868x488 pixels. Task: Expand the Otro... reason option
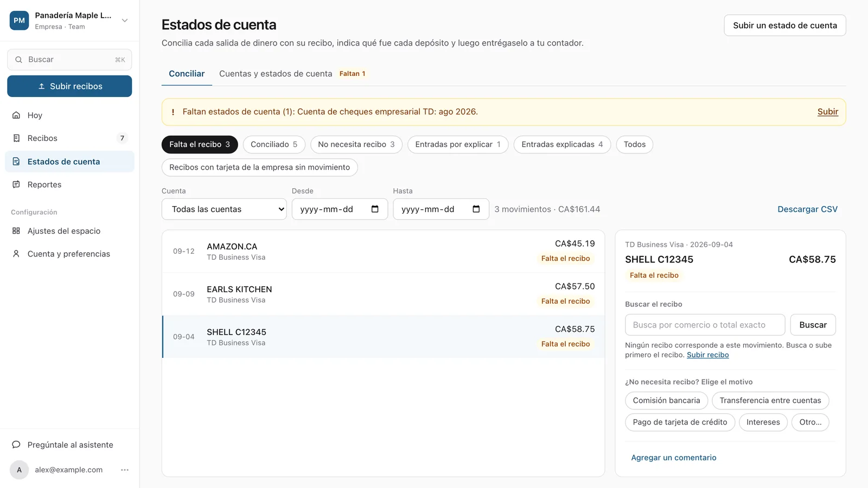(810, 422)
